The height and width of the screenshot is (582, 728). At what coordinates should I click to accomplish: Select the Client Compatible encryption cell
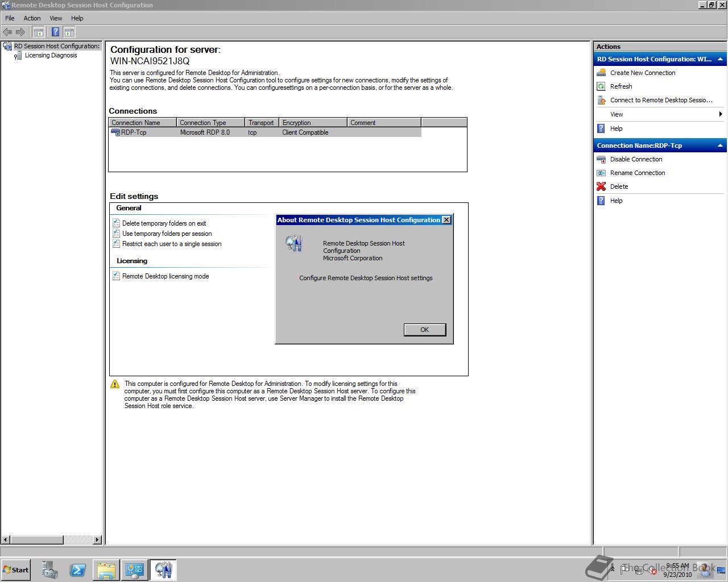[x=305, y=132]
